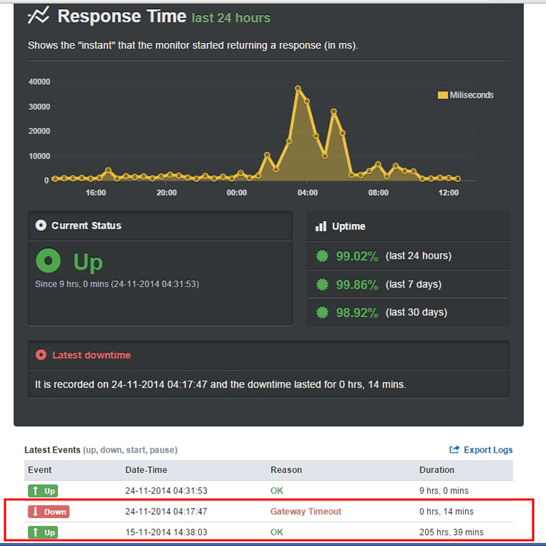Click the 'last 24 hours' green subtitle

[231, 18]
